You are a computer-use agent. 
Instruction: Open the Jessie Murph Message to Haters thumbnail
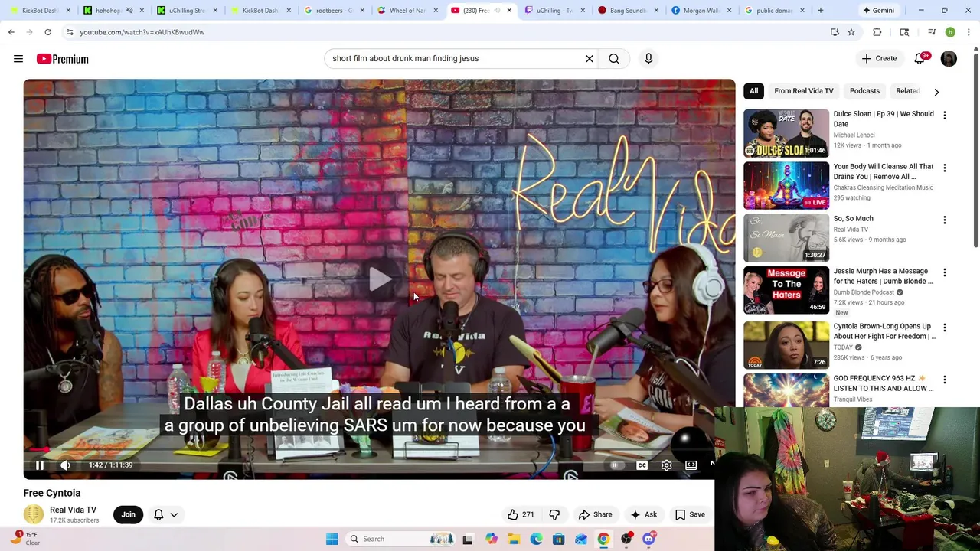tap(786, 290)
